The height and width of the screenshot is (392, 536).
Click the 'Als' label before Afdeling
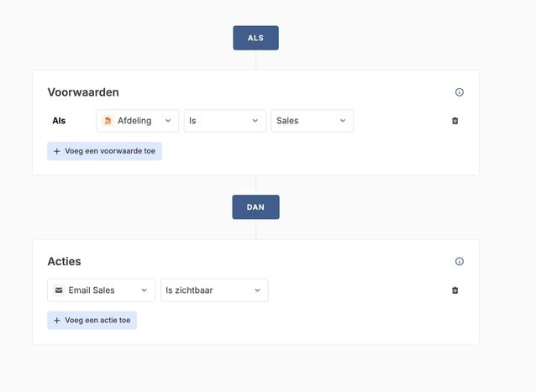pos(59,121)
